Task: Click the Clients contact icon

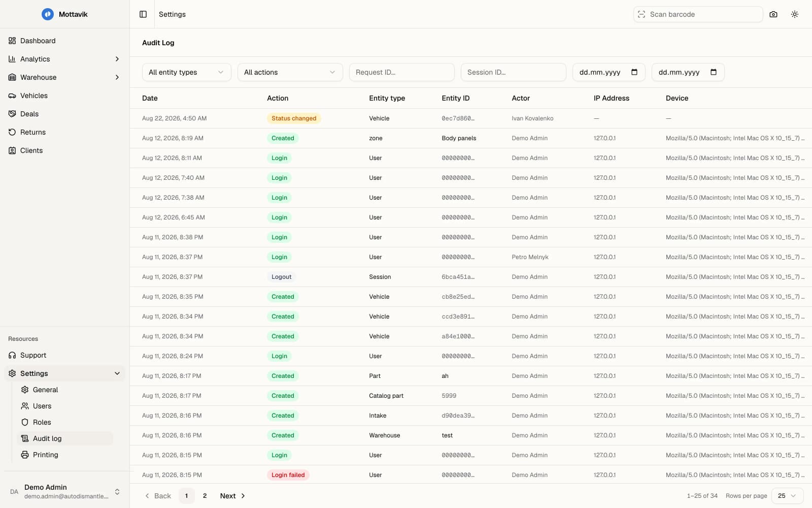Action: (12, 150)
